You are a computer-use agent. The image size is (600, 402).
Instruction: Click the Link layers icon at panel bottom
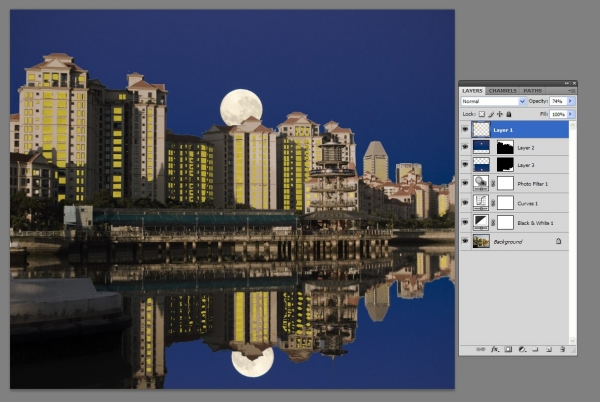[x=480, y=349]
